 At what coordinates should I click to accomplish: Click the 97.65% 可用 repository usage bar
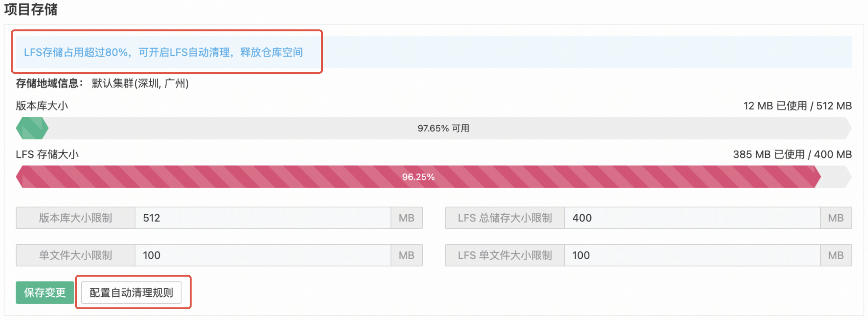pyautogui.click(x=443, y=128)
